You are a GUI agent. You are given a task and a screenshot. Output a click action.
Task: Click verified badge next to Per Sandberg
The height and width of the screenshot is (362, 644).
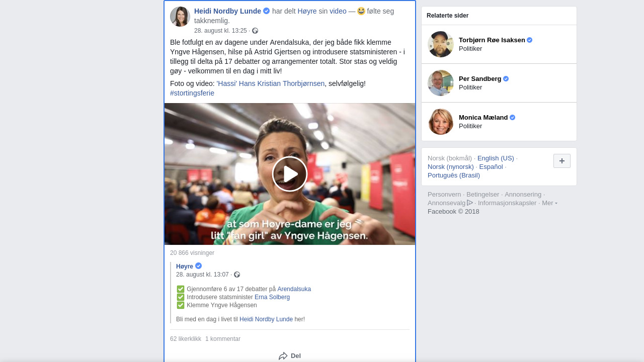pyautogui.click(x=506, y=79)
